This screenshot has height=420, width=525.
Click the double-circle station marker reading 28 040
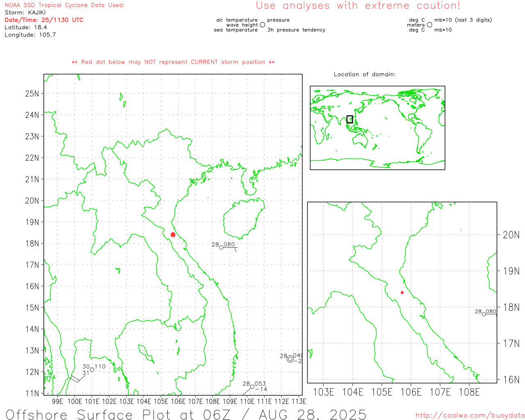[x=290, y=359]
